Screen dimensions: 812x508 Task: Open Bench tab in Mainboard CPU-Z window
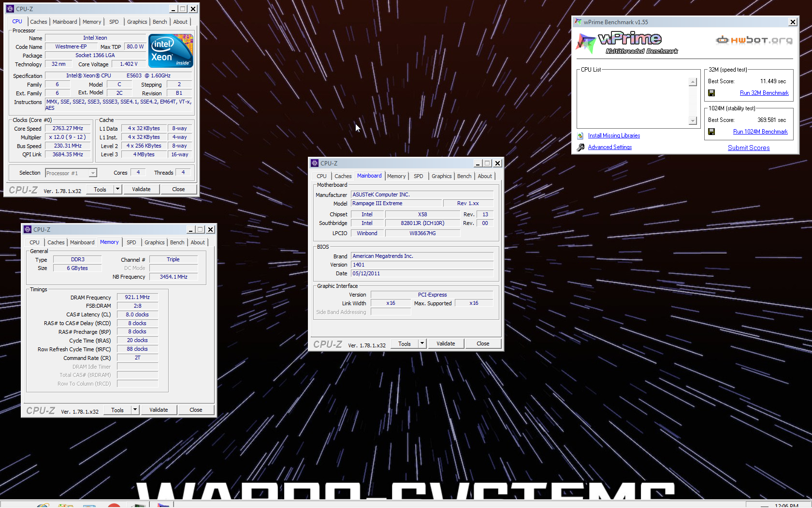point(464,176)
